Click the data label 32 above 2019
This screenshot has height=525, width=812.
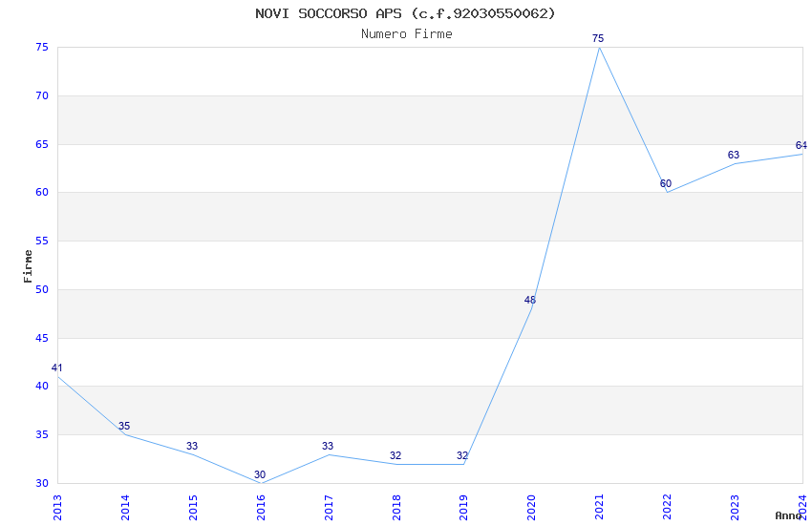(x=462, y=455)
